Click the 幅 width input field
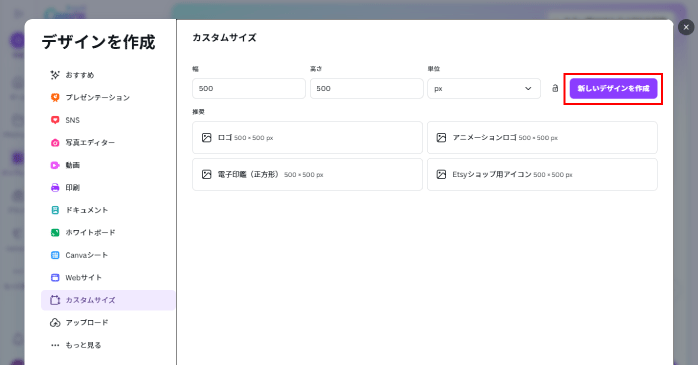The width and height of the screenshot is (698, 365). [x=249, y=89]
